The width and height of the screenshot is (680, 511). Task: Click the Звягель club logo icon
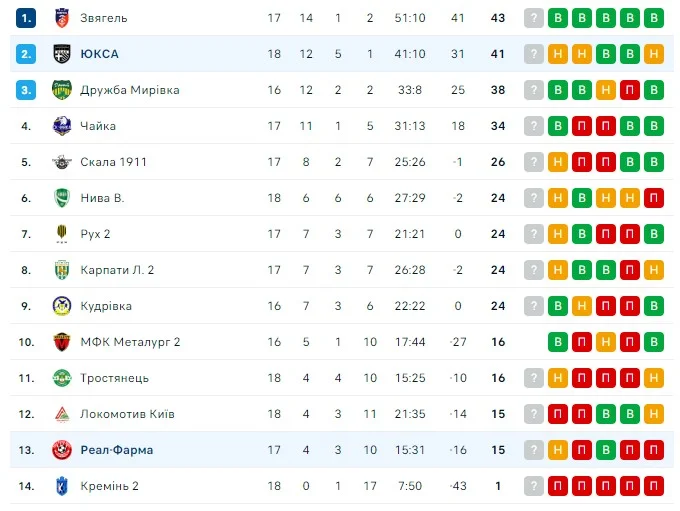(x=61, y=18)
